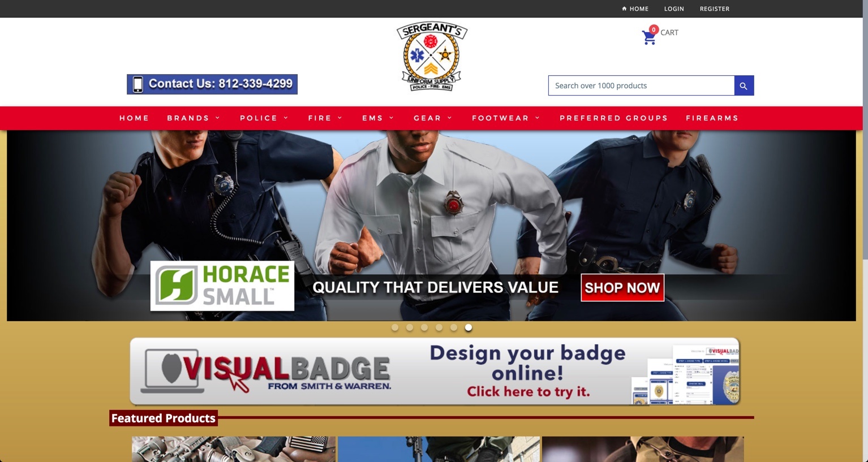Click the CART text link

669,33
